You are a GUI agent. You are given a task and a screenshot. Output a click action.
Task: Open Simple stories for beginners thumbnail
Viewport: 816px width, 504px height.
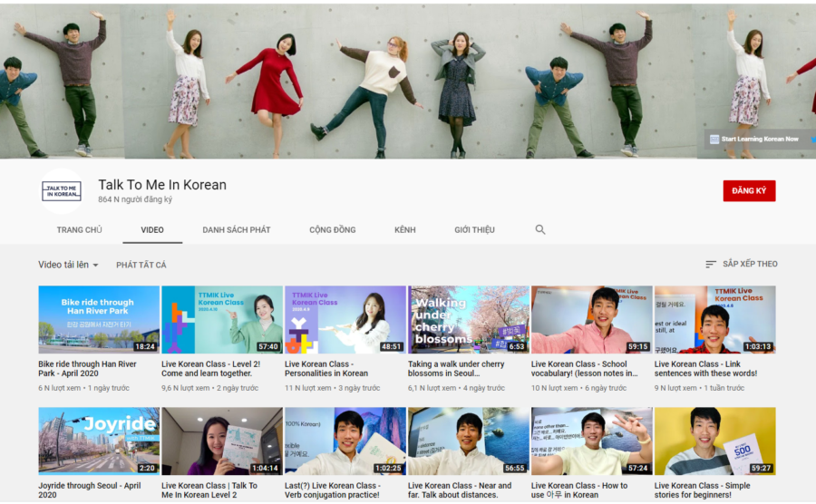coord(715,441)
